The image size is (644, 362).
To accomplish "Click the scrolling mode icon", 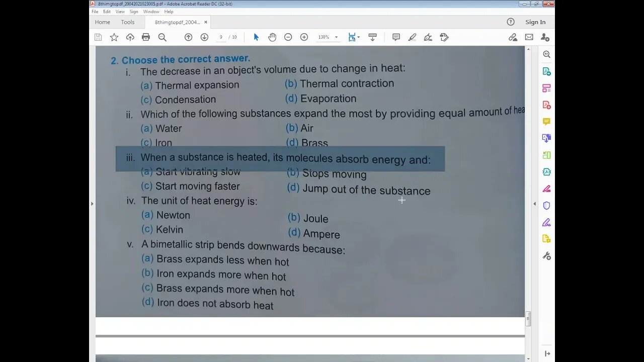I will coord(373,37).
